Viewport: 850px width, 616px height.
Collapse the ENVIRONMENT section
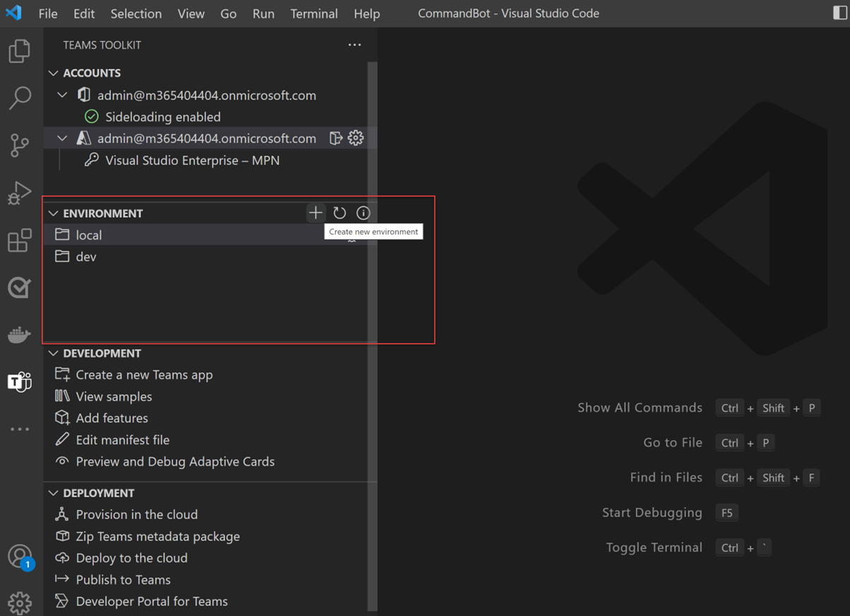point(54,213)
